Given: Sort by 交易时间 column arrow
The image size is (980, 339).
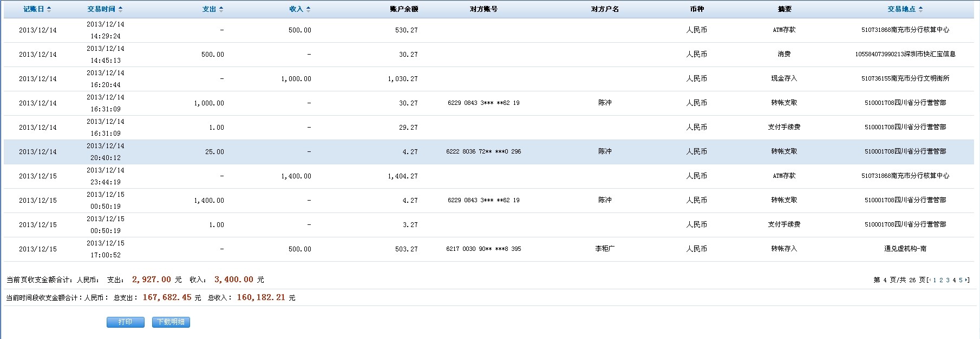Looking at the screenshot, I should point(120,9).
